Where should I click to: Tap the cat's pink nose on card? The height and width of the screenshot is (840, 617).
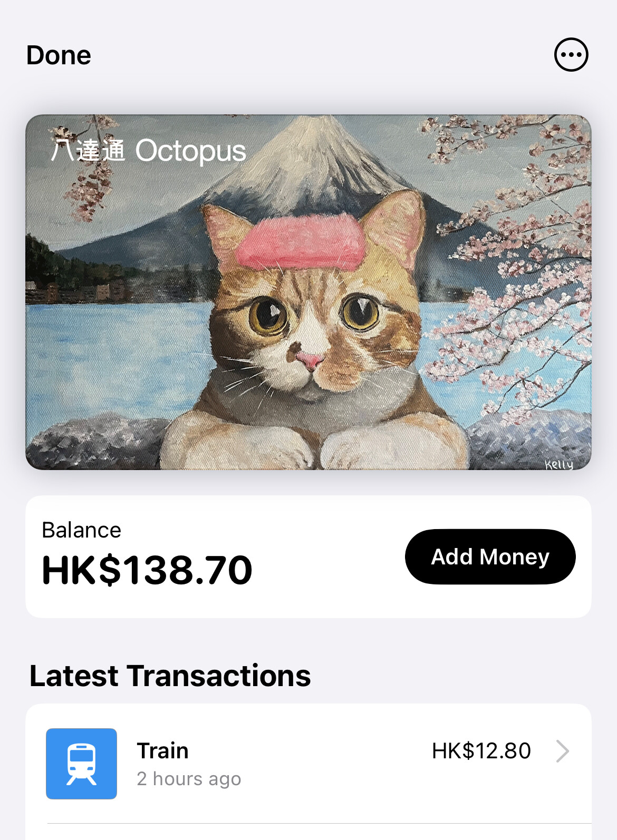310,361
